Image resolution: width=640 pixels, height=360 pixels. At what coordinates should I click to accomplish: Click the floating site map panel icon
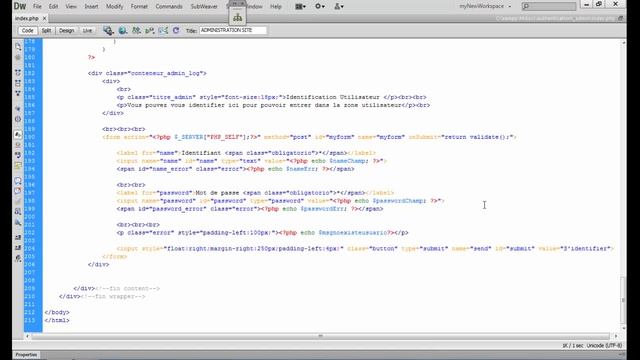point(238,18)
